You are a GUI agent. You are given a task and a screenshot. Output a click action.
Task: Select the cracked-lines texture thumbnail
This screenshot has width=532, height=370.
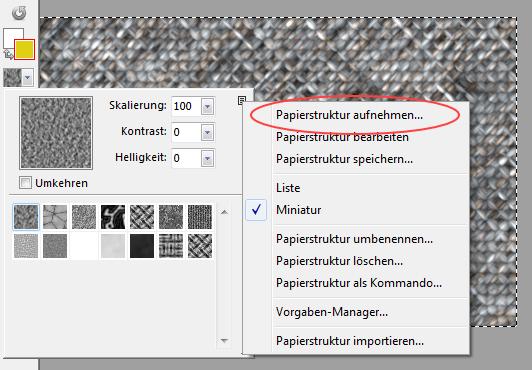pyautogui.click(x=55, y=217)
